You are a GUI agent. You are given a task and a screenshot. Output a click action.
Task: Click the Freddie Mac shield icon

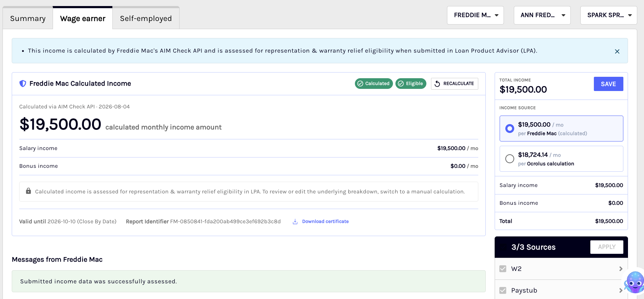pyautogui.click(x=23, y=84)
